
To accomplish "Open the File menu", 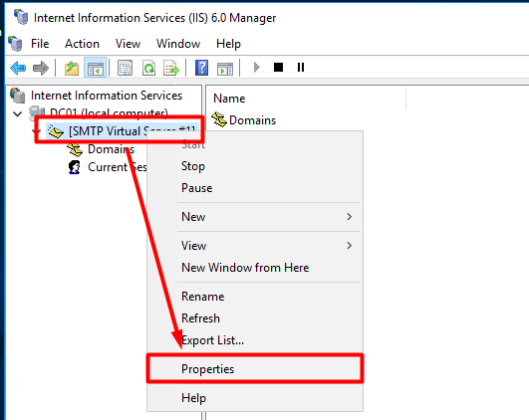I will click(x=40, y=44).
